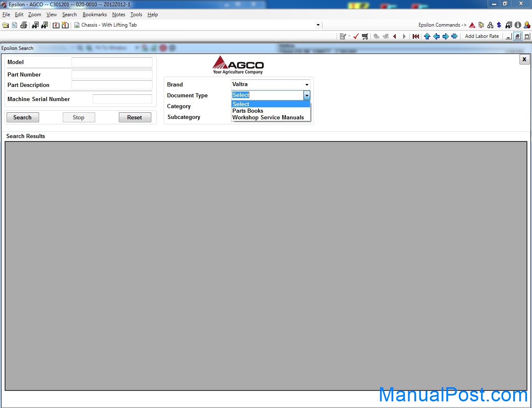Click the Search button

[22, 117]
